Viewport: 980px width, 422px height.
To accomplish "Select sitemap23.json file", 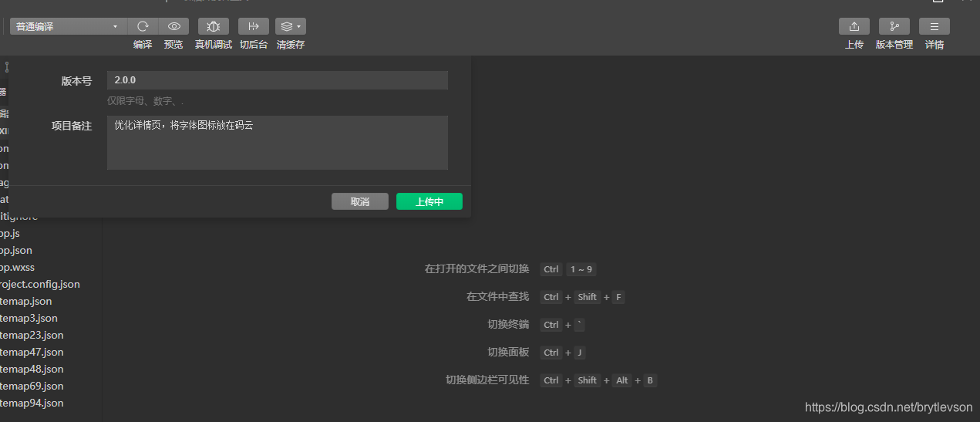I will (x=32, y=335).
